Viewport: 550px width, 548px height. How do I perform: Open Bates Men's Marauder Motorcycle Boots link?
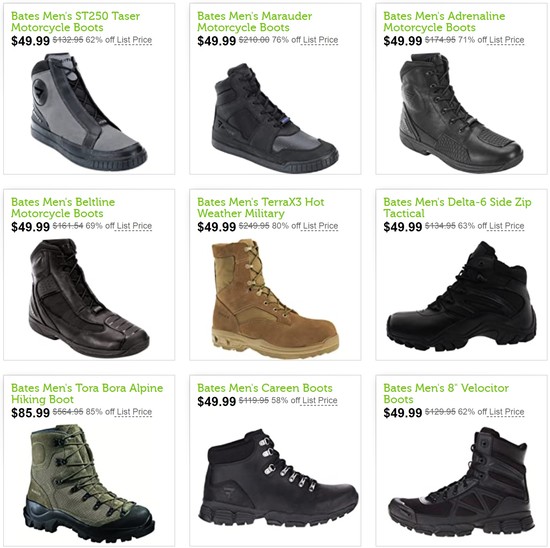coord(254,21)
